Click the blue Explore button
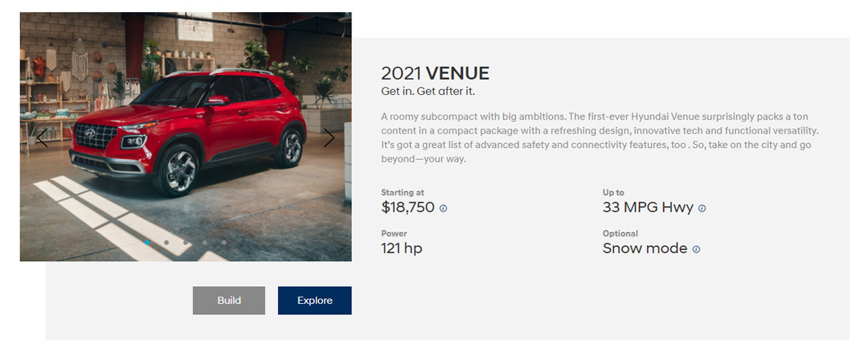Image resolution: width=868 pixels, height=348 pixels. pyautogui.click(x=314, y=301)
